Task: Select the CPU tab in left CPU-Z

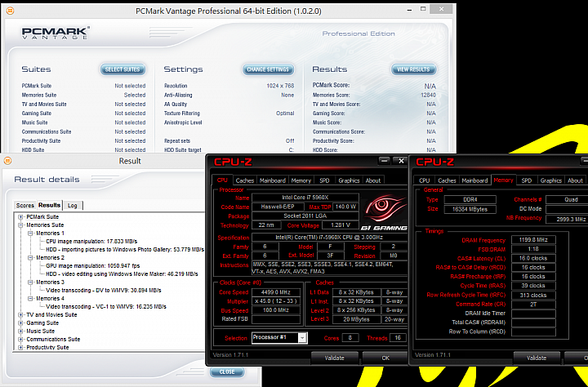Action: tap(222, 180)
